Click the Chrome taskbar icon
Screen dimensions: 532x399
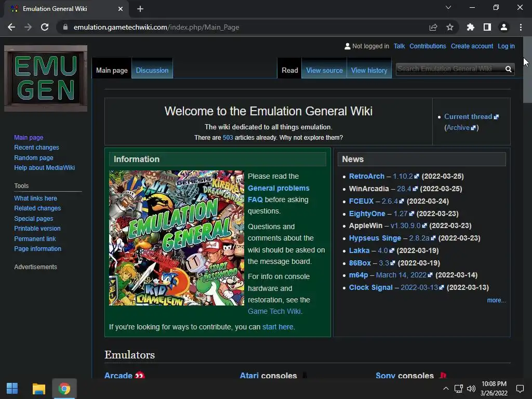(x=64, y=389)
